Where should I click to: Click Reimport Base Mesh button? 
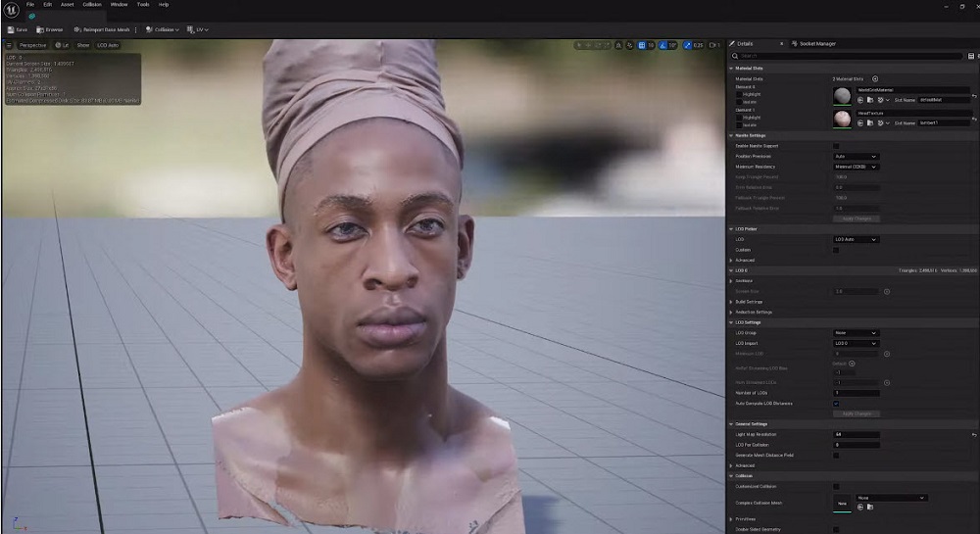click(x=103, y=29)
